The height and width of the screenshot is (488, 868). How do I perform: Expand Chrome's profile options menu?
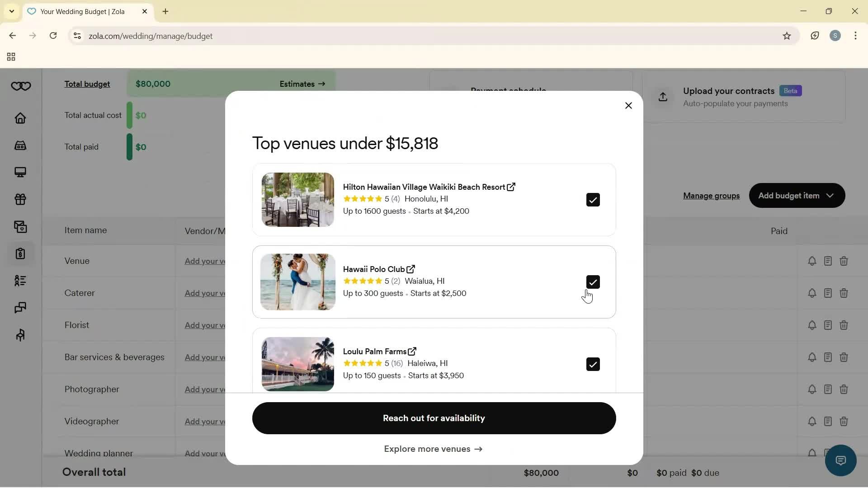pyautogui.click(x=835, y=36)
